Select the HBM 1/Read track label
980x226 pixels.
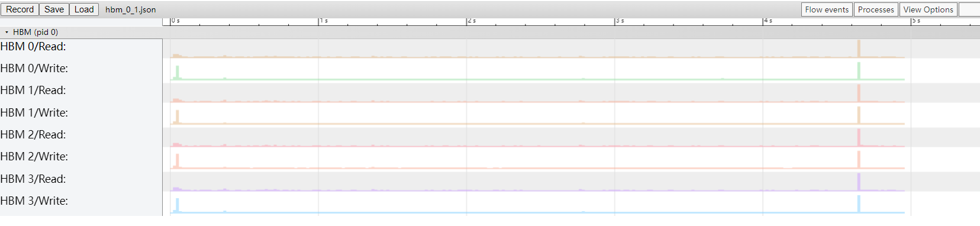coord(33,91)
